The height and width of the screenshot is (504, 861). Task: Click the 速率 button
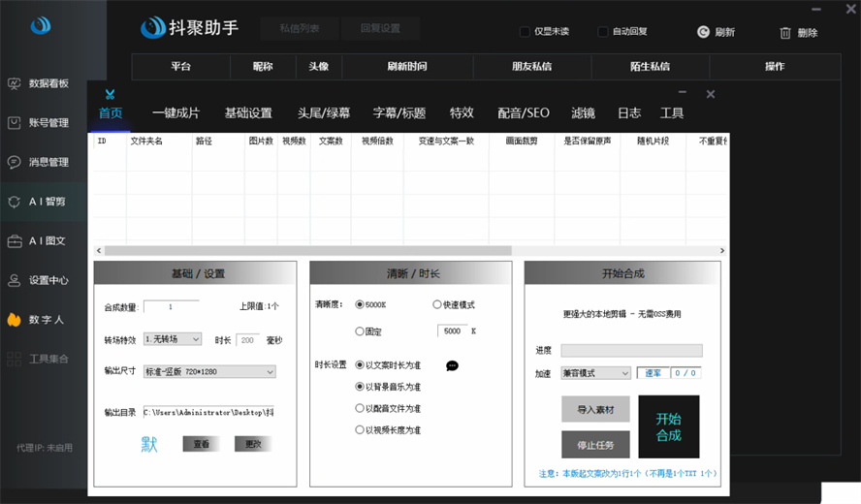(x=654, y=373)
